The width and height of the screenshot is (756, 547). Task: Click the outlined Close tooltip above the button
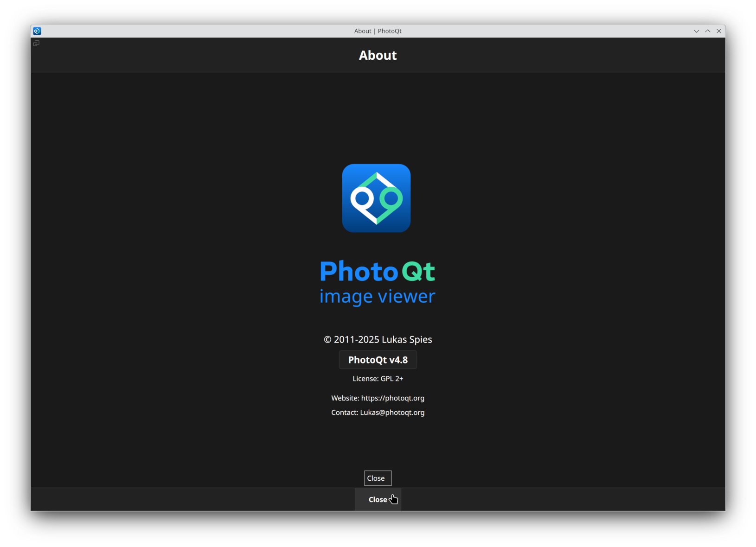pyautogui.click(x=378, y=478)
